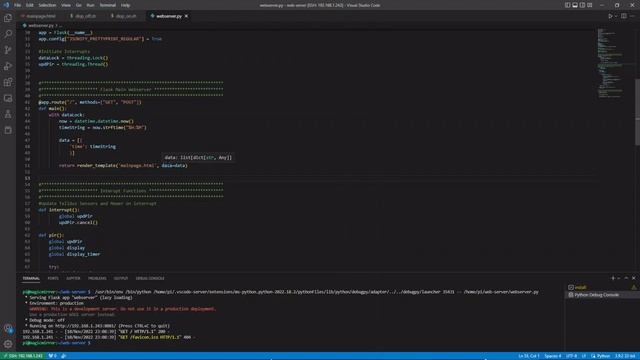Screen dimensions: 640x360
Task: Change file encoding via UTF-8 indicator
Action: pos(571,356)
